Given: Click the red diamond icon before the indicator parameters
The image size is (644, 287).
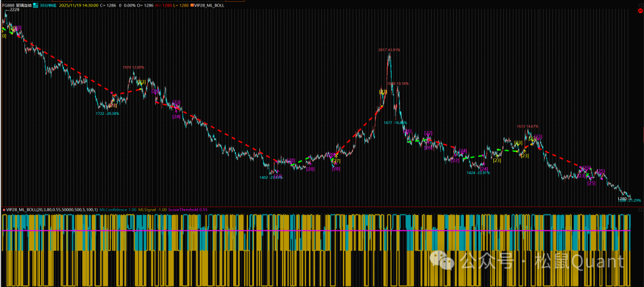Looking at the screenshot, I should click(x=4, y=210).
